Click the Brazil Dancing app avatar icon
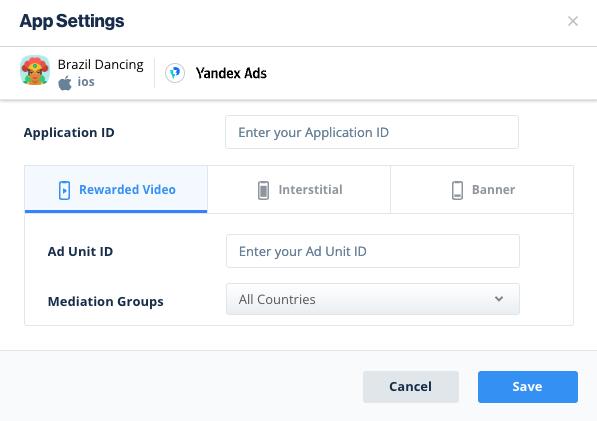 tap(35, 70)
